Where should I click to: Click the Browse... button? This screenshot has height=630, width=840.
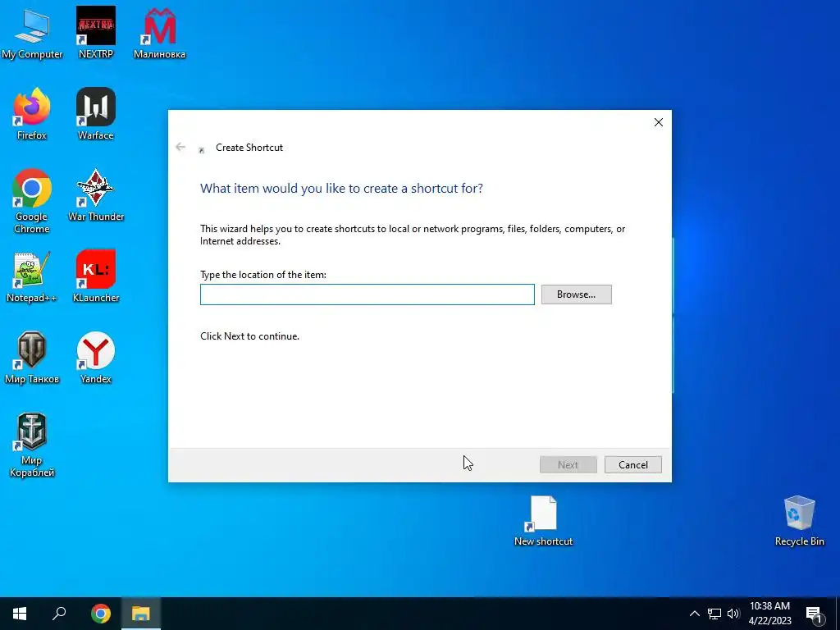pos(576,294)
